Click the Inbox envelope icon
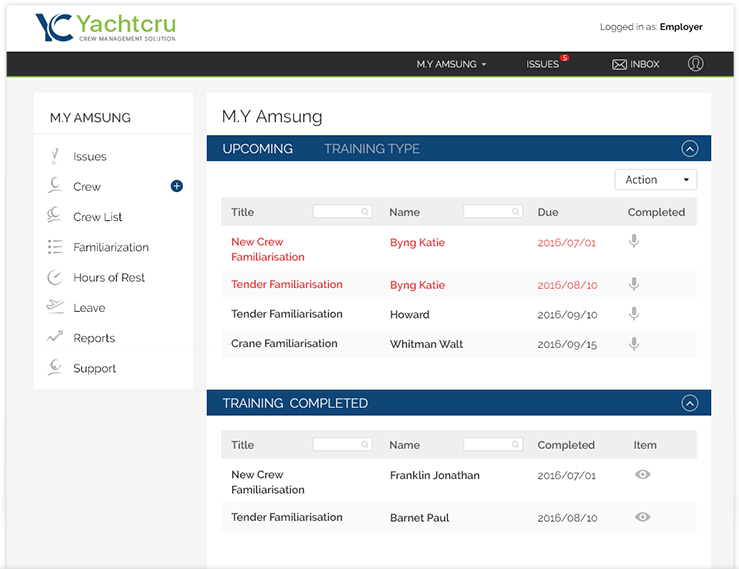This screenshot has height=569, width=739. pyautogui.click(x=619, y=65)
